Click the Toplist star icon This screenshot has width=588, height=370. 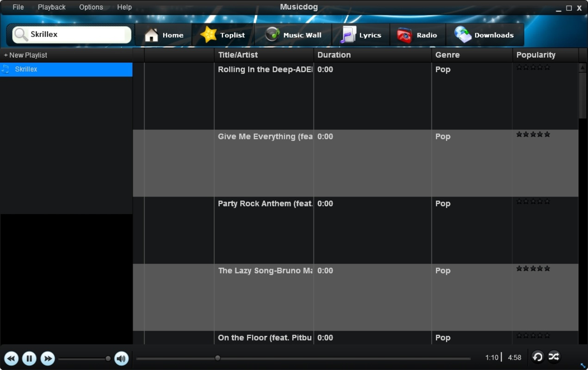pyautogui.click(x=209, y=35)
